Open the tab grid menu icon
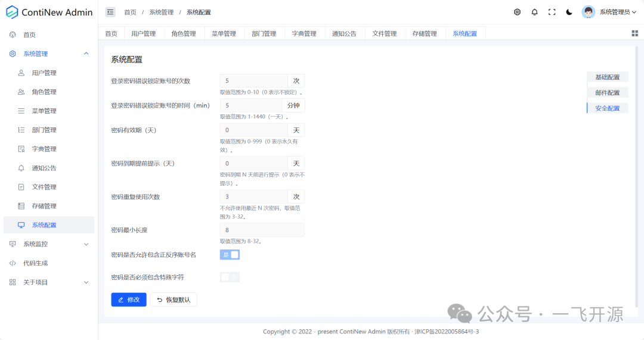Screen dimensions: 644x340 [634, 33]
